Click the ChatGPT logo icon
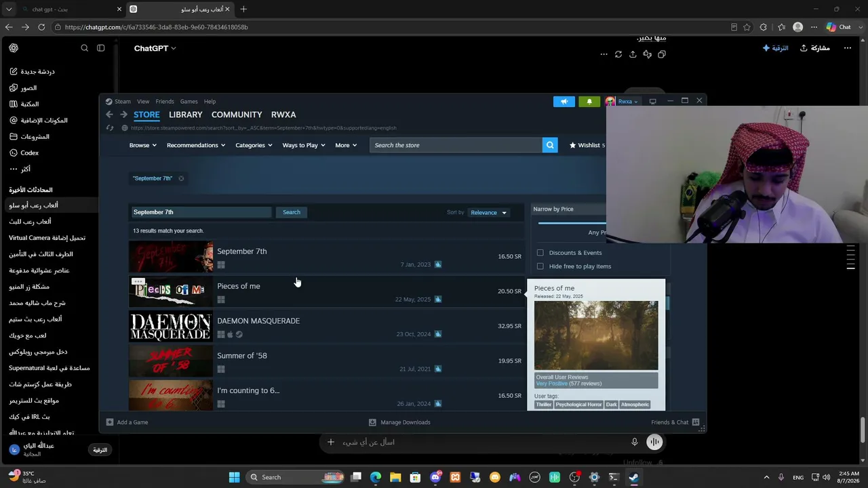This screenshot has width=868, height=488. coord(14,48)
